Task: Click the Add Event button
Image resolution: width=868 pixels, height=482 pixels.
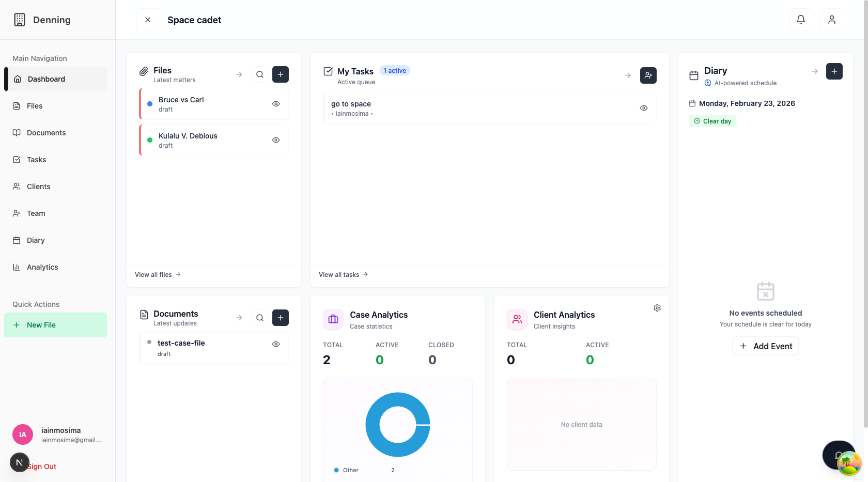Action: click(x=765, y=346)
